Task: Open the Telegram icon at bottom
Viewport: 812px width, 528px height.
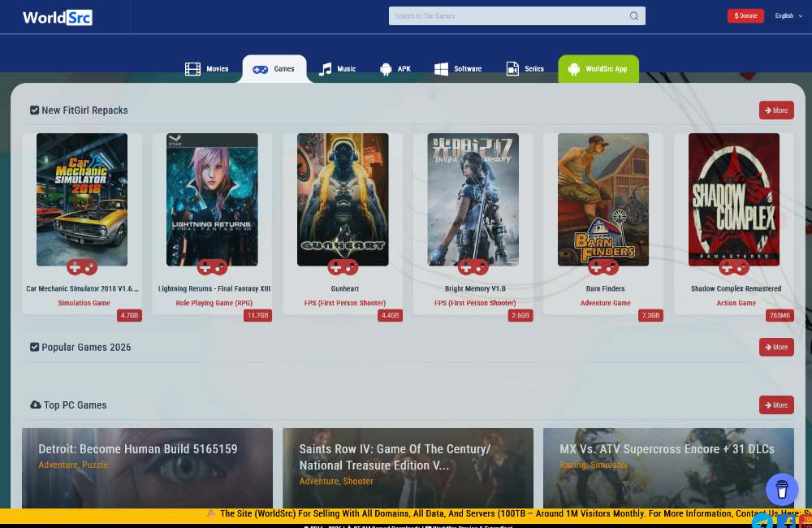Action: coord(762,521)
